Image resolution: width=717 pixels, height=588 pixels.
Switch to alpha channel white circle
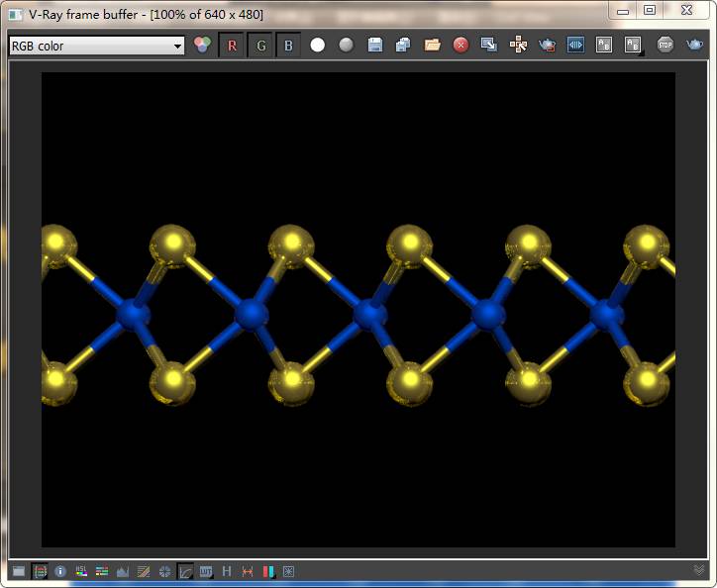[x=318, y=46]
